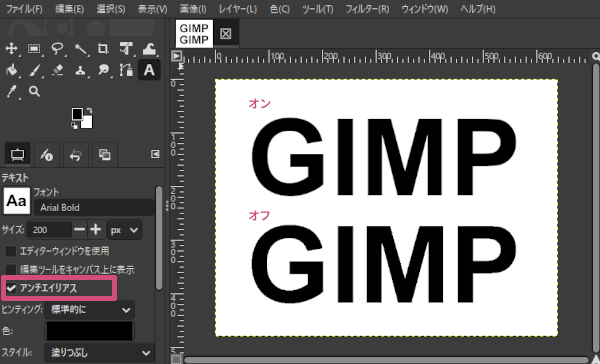Select the Clone stamp tool
Viewport: 600px width, 364px height.
point(80,70)
